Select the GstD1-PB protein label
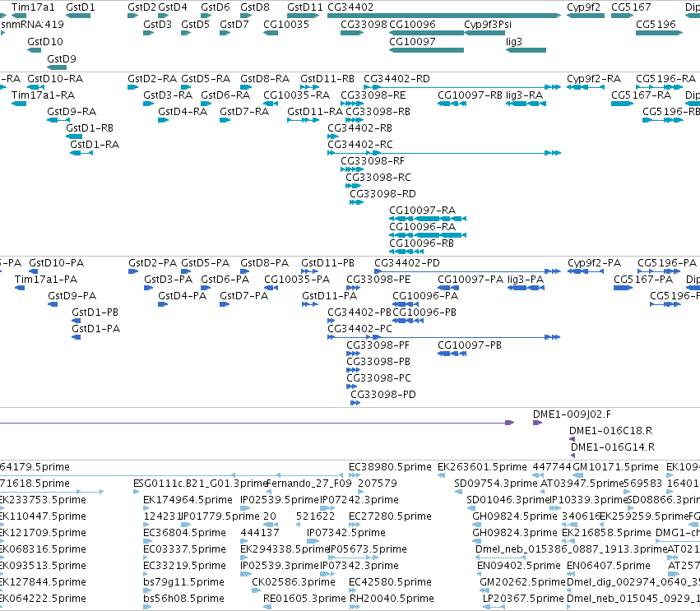700x611 pixels. (x=95, y=312)
